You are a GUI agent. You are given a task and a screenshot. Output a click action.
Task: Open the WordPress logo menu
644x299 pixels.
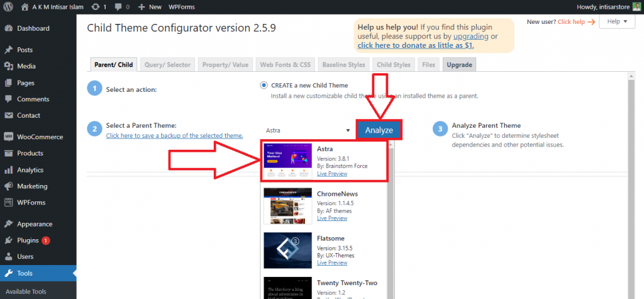click(x=9, y=6)
